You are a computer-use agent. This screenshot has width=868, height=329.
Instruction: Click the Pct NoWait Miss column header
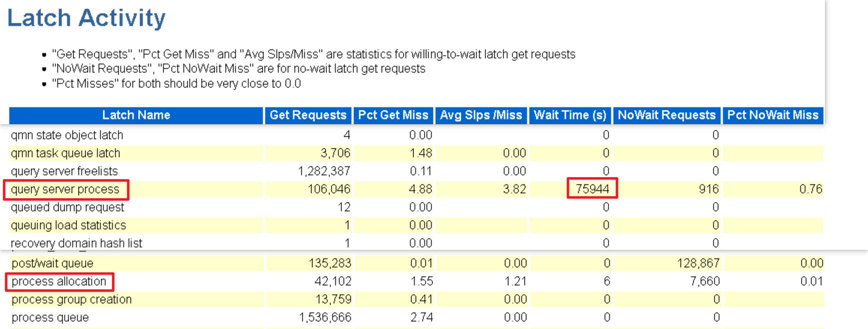773,115
